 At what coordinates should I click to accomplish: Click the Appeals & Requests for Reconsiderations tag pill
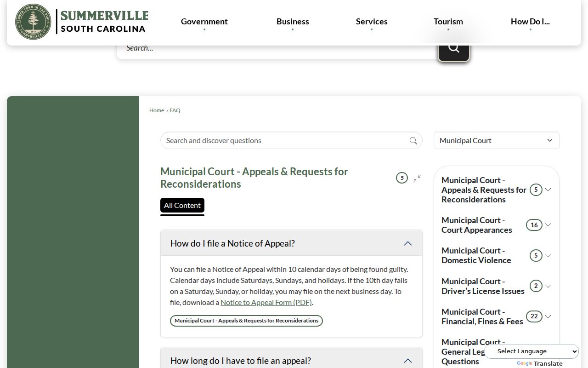(x=246, y=321)
